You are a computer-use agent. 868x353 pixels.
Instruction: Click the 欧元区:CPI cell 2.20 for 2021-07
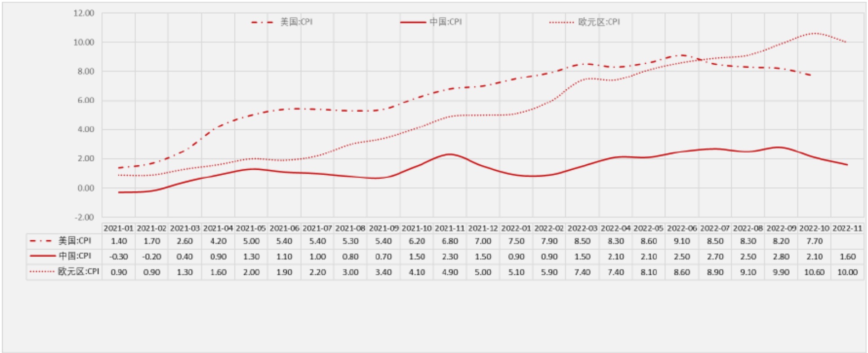coord(318,272)
